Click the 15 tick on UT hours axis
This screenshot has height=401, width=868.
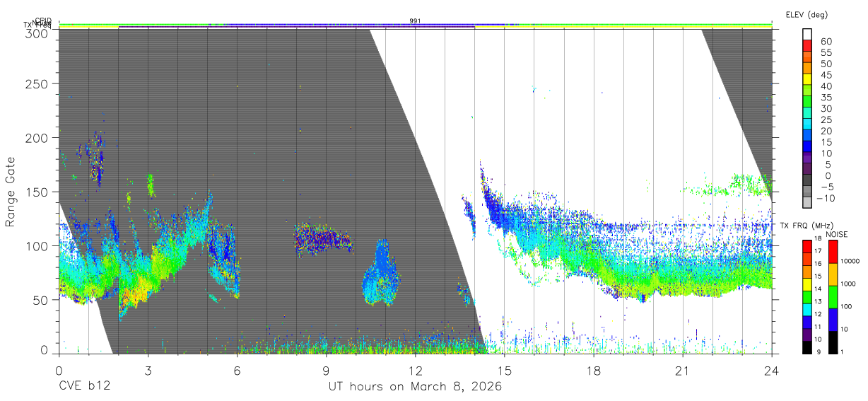point(504,371)
